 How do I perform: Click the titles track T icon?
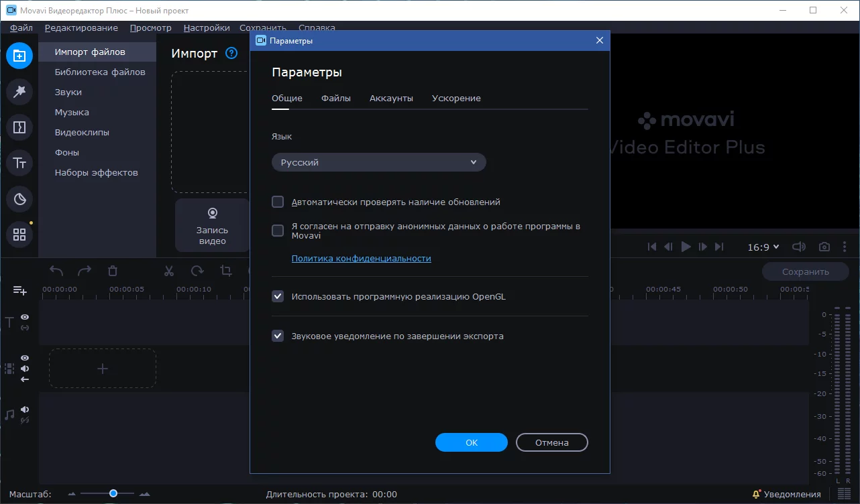click(9, 322)
